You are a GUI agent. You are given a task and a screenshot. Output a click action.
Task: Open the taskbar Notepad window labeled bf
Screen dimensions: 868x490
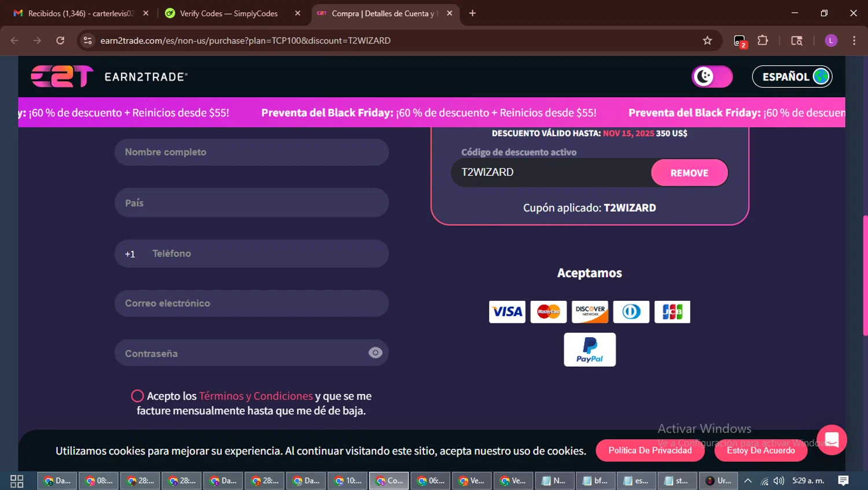(596, 481)
